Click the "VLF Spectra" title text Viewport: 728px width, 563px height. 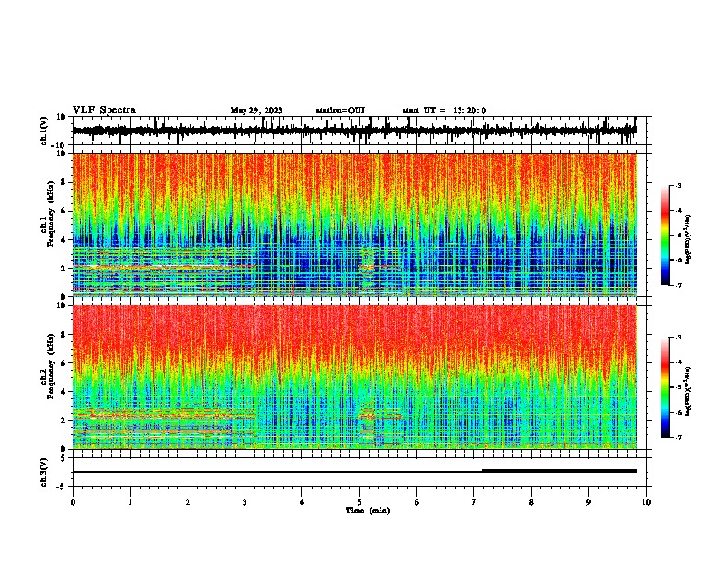point(104,110)
